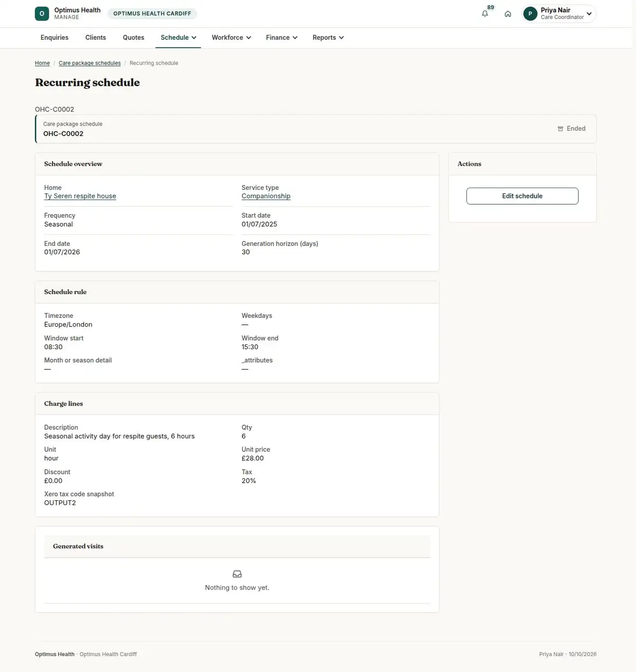Screen dimensions: 636x672
Task: Click the Priya Nair avatar icon
Action: pos(530,14)
